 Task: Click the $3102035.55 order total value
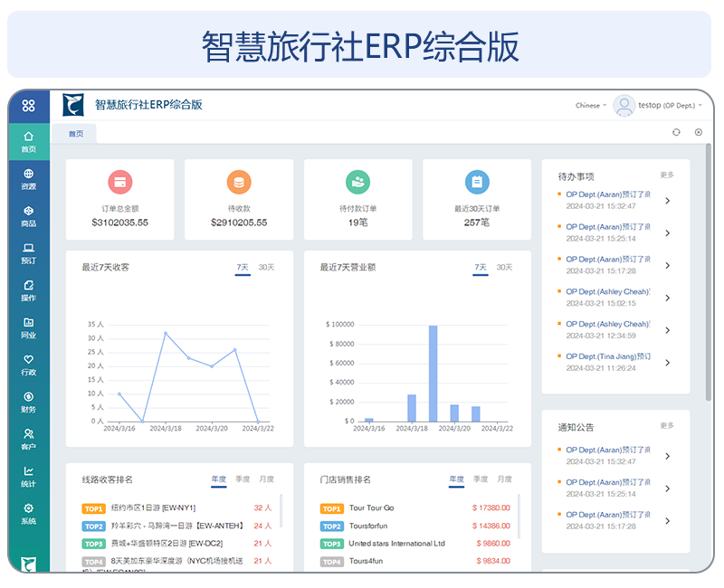(120, 223)
